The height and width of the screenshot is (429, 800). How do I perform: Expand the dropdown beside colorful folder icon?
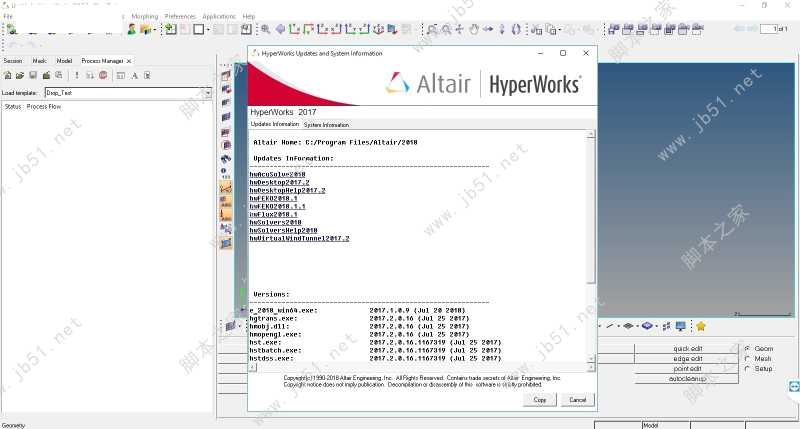tap(155, 30)
